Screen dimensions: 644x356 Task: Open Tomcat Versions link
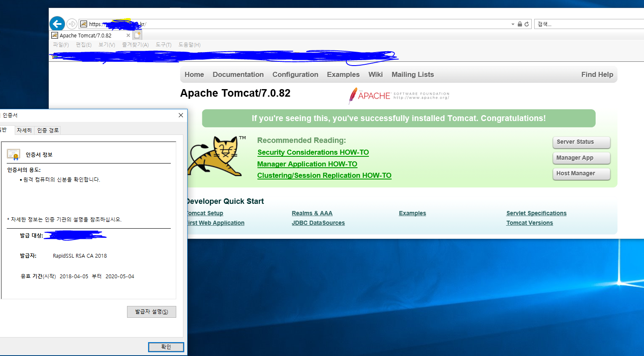point(530,223)
